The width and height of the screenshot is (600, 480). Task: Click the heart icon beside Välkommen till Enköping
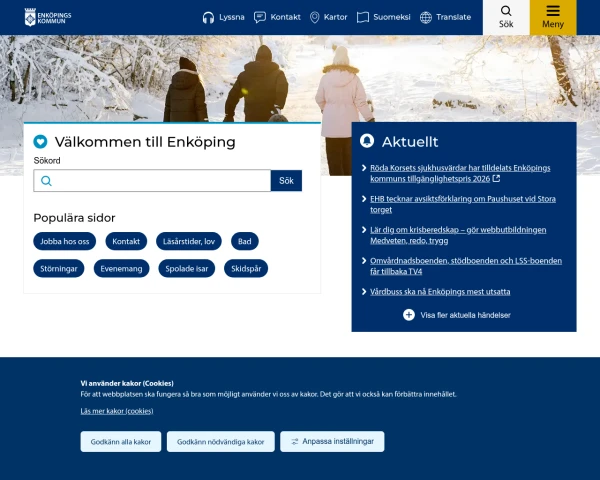click(40, 142)
